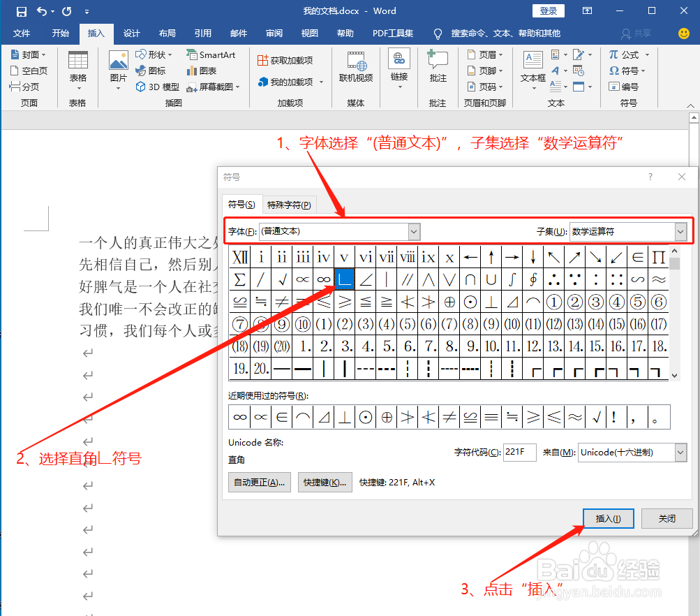700x616 pixels.
Task: Click the 字符代码 character code field
Action: click(519, 452)
